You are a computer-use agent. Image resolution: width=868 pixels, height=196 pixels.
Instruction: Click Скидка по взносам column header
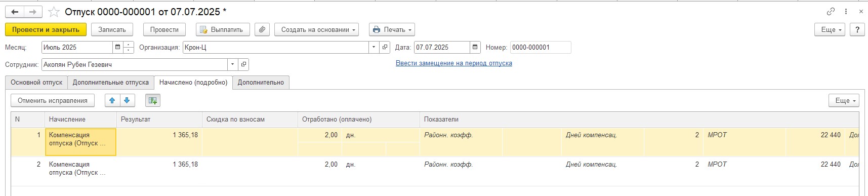coord(250,120)
